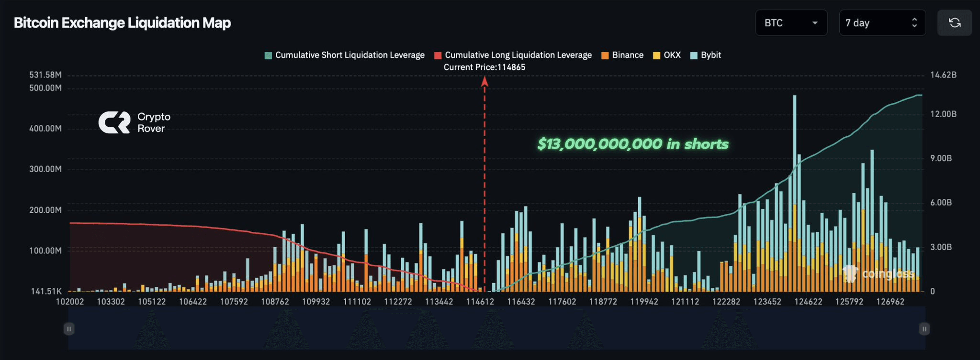Viewport: 980px width, 360px height.
Task: Toggle the OKX legend item
Action: (x=672, y=55)
